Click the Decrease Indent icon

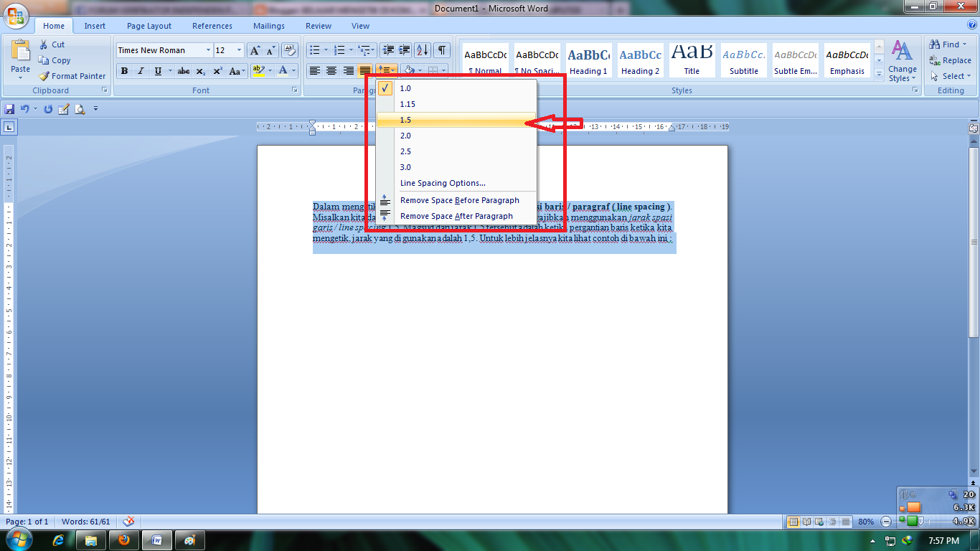[389, 50]
